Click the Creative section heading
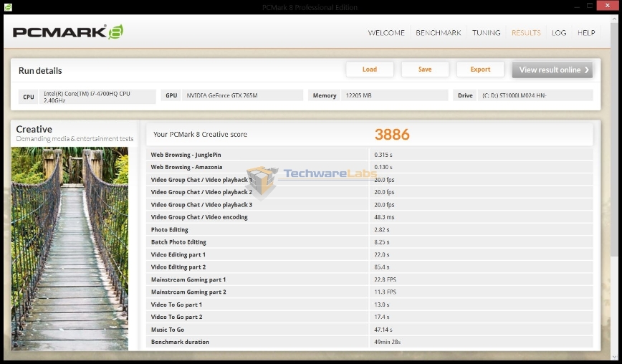Screen dimensions: 622x364 click(34, 129)
